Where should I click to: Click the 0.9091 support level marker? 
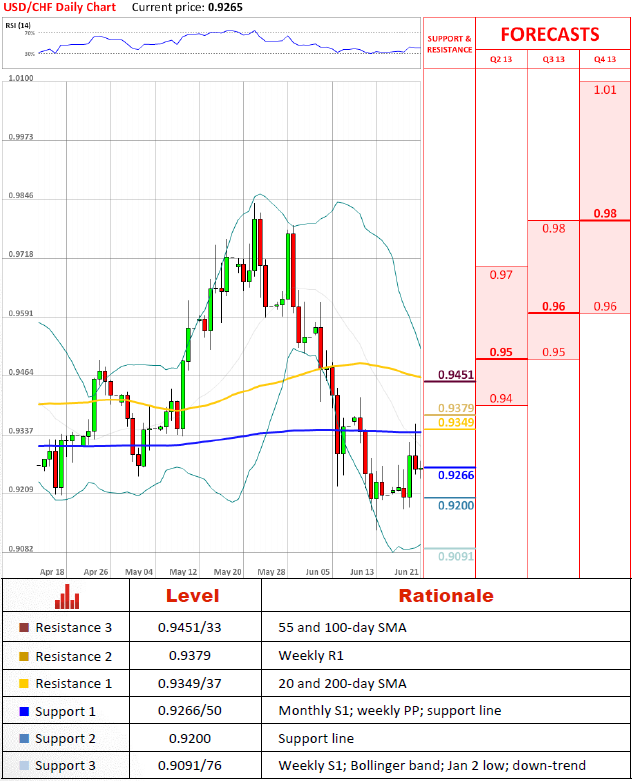click(456, 556)
